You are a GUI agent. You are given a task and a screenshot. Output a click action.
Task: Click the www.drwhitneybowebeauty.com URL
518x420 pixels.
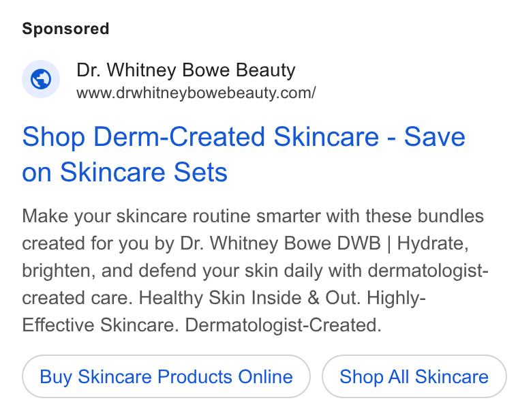point(196,93)
